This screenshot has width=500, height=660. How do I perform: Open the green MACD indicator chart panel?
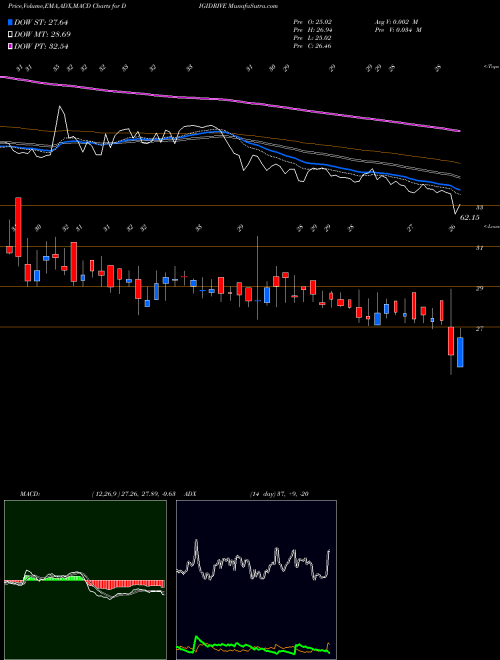tap(85, 580)
